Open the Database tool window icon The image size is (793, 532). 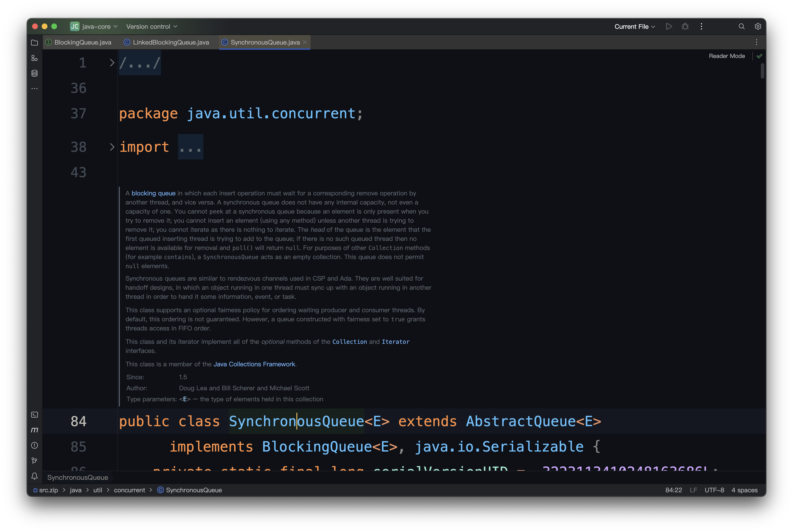click(34, 73)
